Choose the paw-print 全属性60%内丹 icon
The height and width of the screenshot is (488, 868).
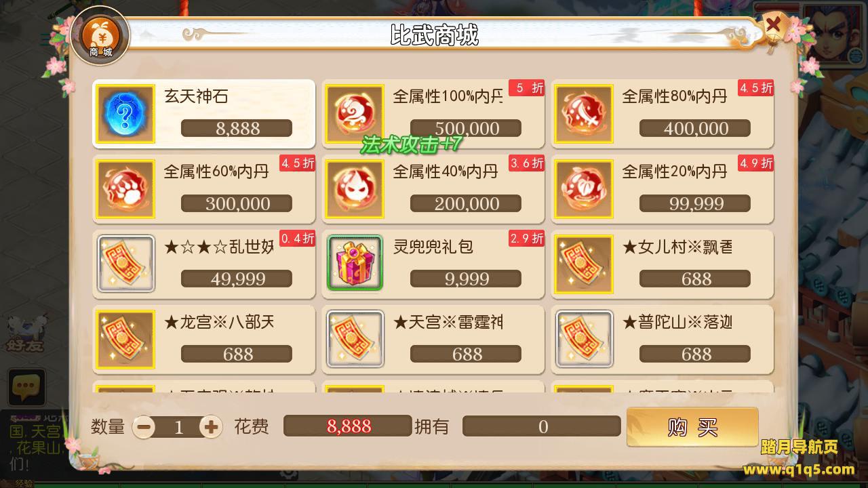[125, 189]
